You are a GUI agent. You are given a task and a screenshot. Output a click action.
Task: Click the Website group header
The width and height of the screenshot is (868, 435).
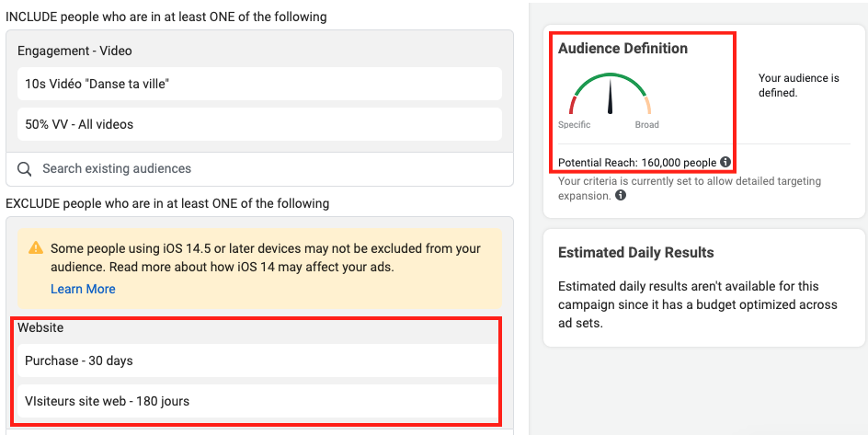pyautogui.click(x=40, y=327)
